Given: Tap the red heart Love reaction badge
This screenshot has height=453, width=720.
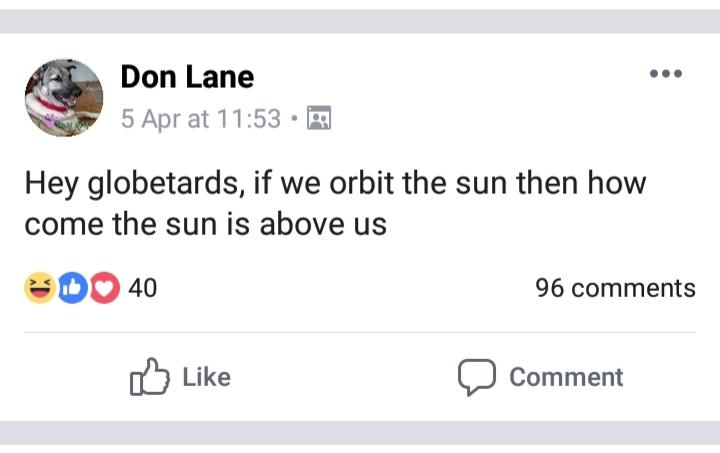Looking at the screenshot, I should (x=105, y=288).
